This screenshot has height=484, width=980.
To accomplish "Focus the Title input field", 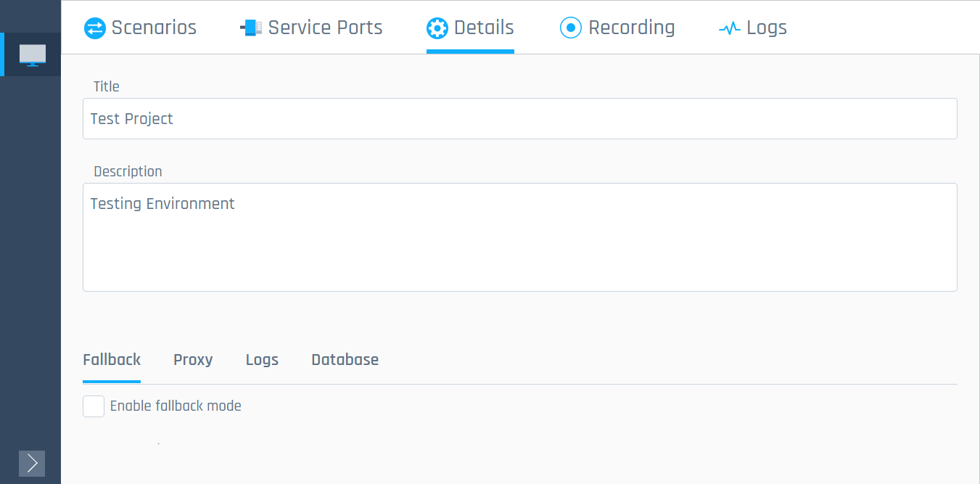I will [519, 119].
